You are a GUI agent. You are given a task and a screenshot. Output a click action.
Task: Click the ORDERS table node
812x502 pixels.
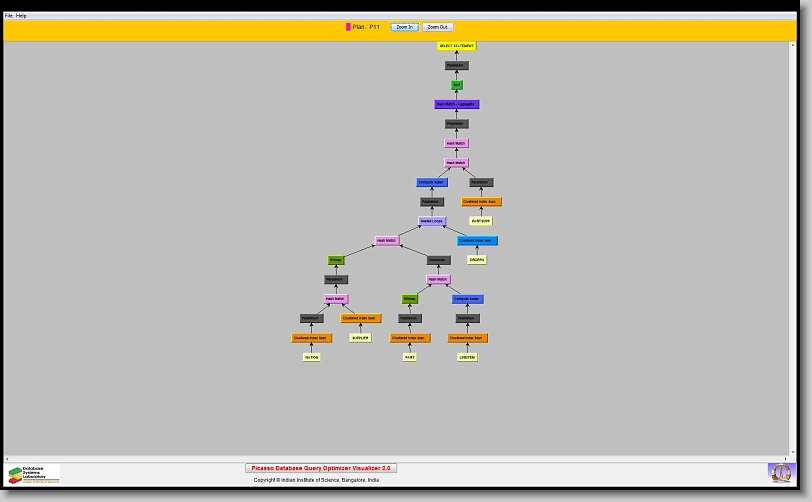coord(477,260)
